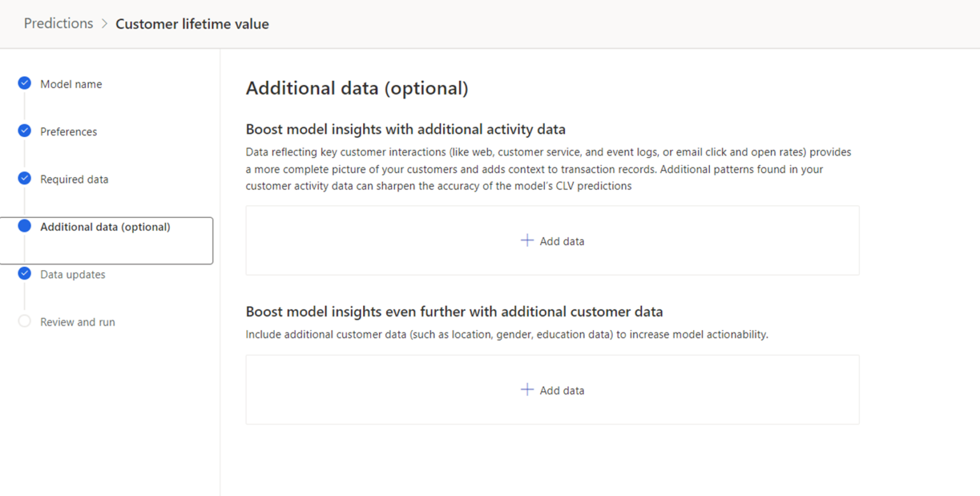Viewport: 980px width, 496px height.
Task: Click the empty circle icon next to Review and run
Action: click(24, 321)
